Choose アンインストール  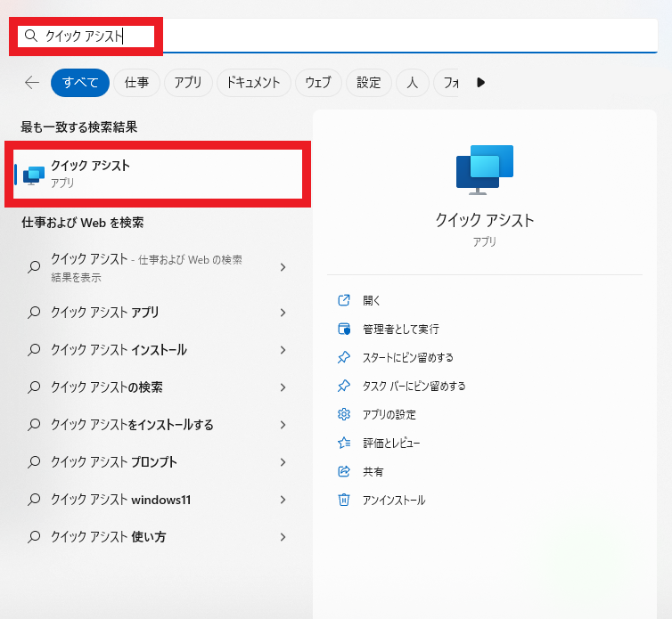click(394, 501)
